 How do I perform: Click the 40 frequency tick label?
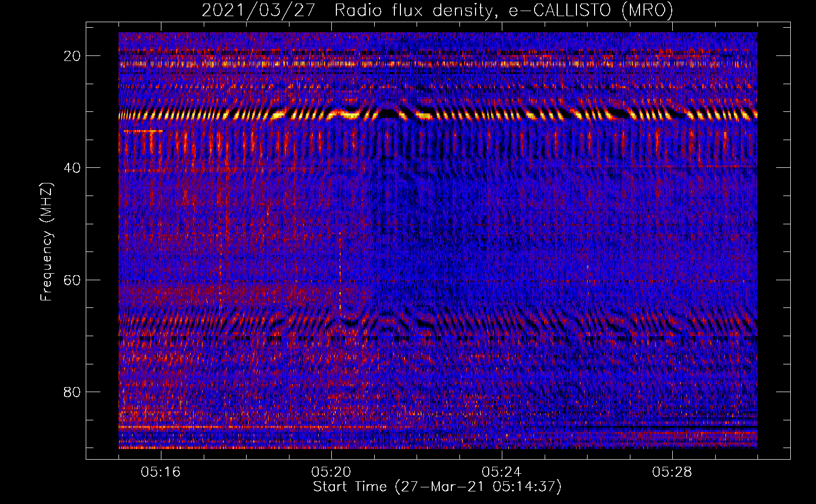pyautogui.click(x=73, y=168)
